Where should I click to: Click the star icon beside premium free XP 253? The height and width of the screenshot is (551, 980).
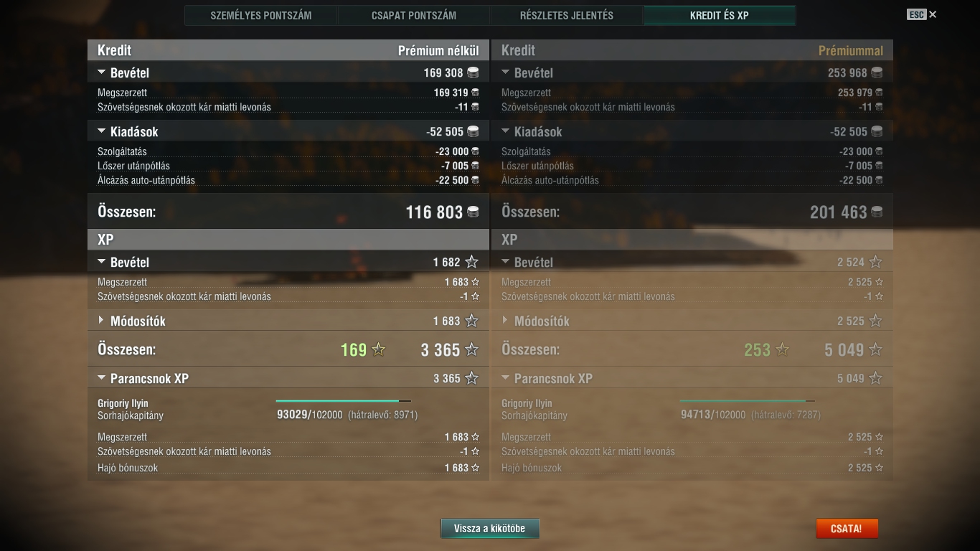click(x=782, y=349)
